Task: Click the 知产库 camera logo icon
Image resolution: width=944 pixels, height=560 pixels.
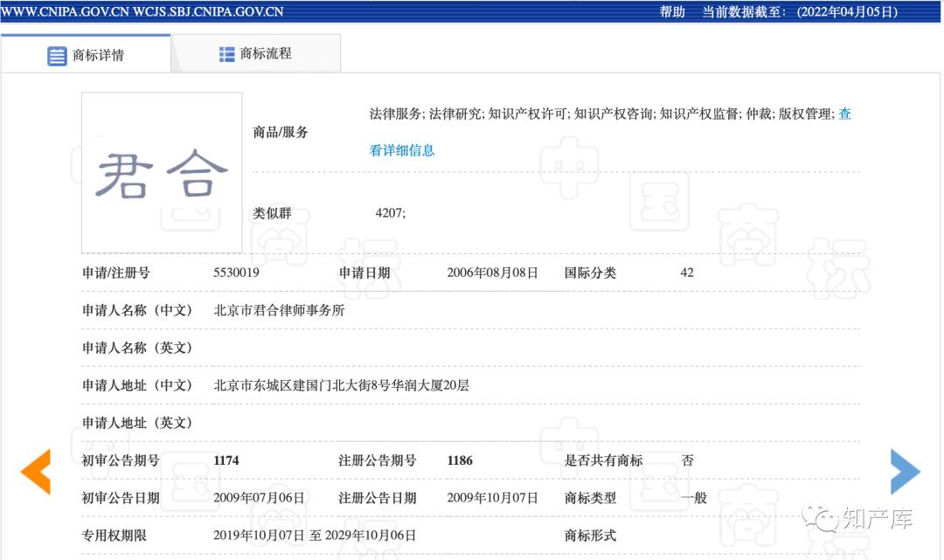Action: [820, 515]
